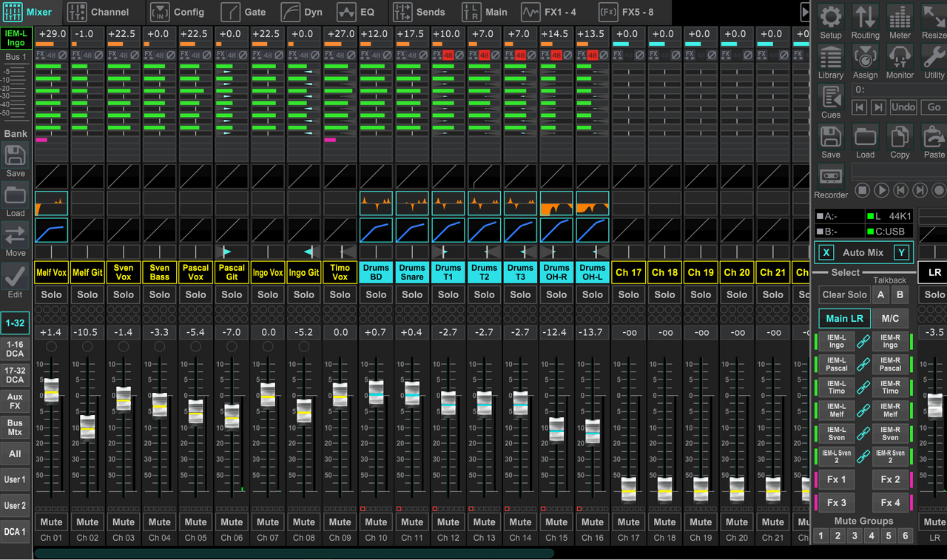Solo the Drums BD channel
The height and width of the screenshot is (560, 947).
[x=376, y=294]
